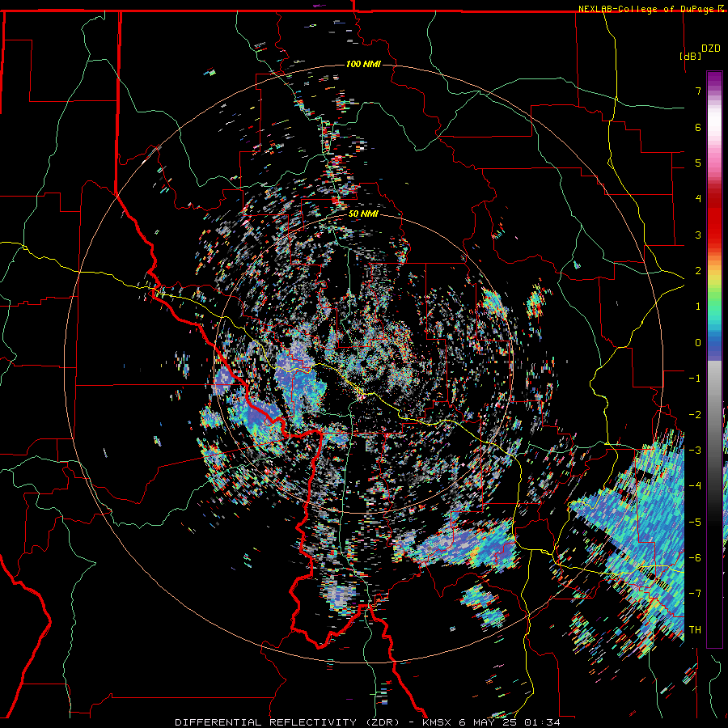Click the 6 value on the color scale
Image resolution: width=728 pixels, height=728 pixels.
pyautogui.click(x=698, y=127)
